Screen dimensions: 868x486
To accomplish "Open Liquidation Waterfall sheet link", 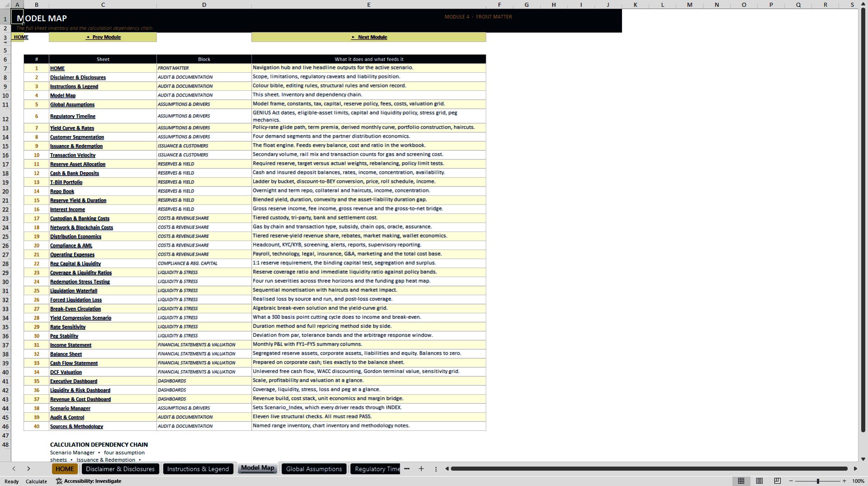I will (x=74, y=291).
